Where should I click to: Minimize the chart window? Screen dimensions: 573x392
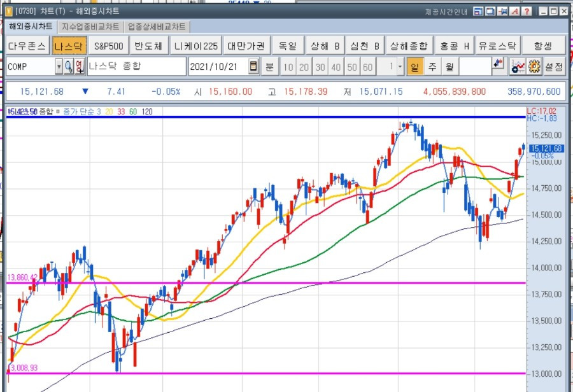[544, 11]
